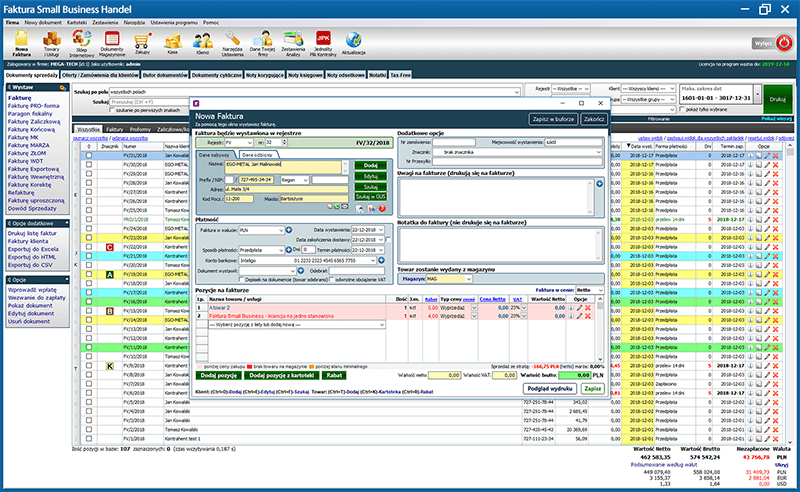
Task: Open Zestawienia Analizy icon
Action: tap(293, 43)
